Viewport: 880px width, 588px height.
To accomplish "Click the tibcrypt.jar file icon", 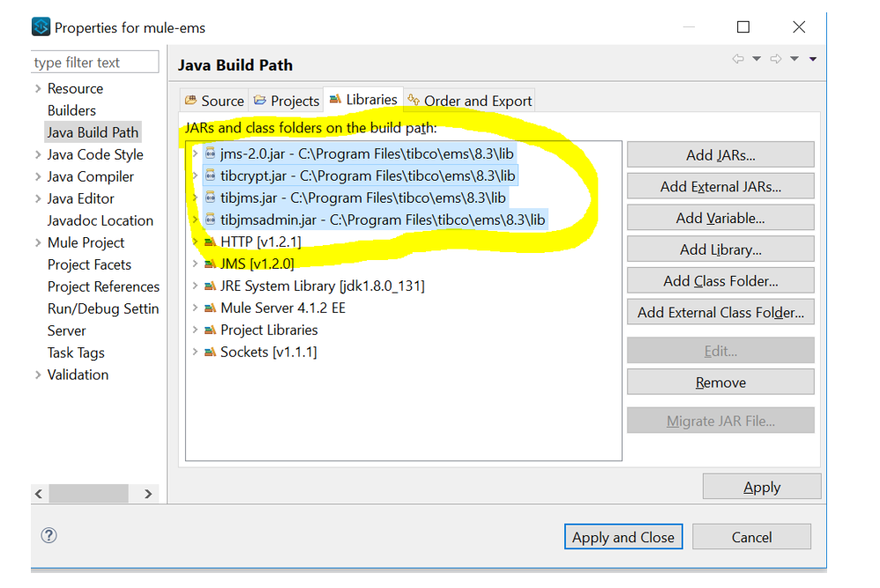I will pos(210,175).
